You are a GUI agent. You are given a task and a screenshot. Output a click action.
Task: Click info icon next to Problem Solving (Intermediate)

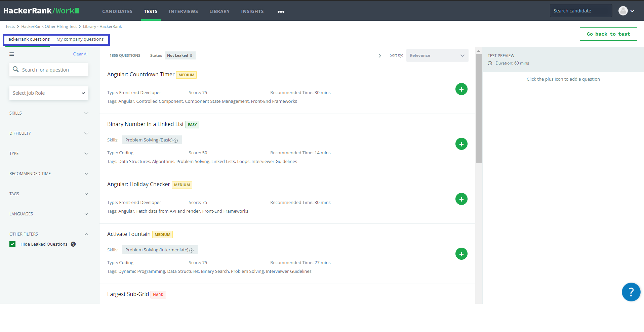[192, 250]
